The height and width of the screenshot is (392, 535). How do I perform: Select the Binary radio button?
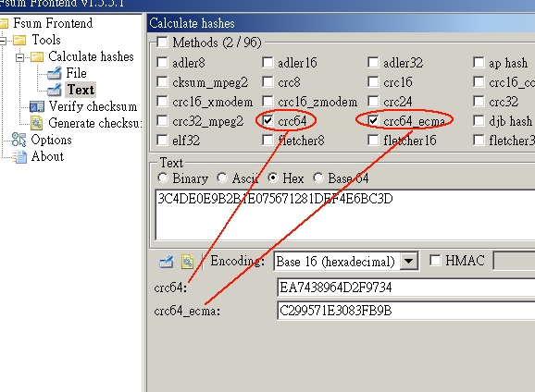[x=163, y=178]
